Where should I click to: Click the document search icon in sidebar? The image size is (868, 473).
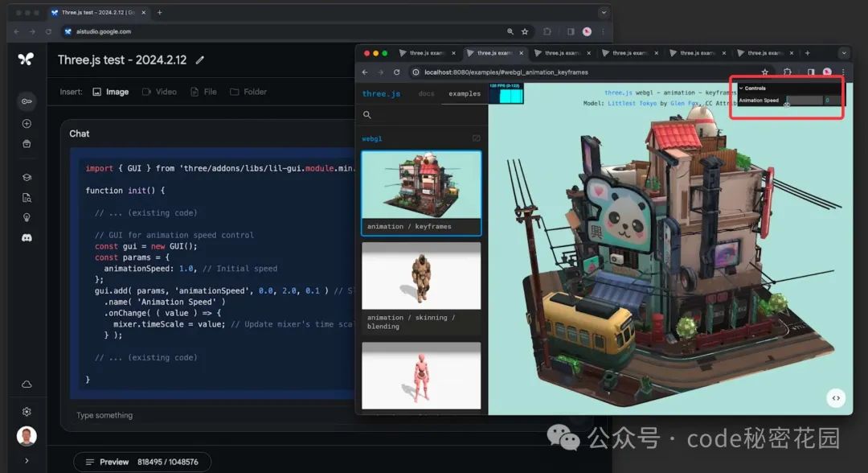click(27, 198)
